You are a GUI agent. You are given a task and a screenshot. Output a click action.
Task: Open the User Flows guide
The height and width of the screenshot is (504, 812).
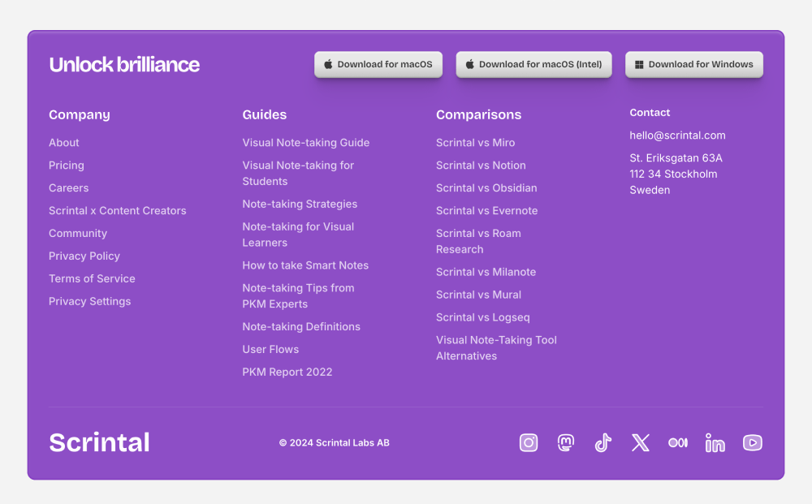[x=270, y=349]
